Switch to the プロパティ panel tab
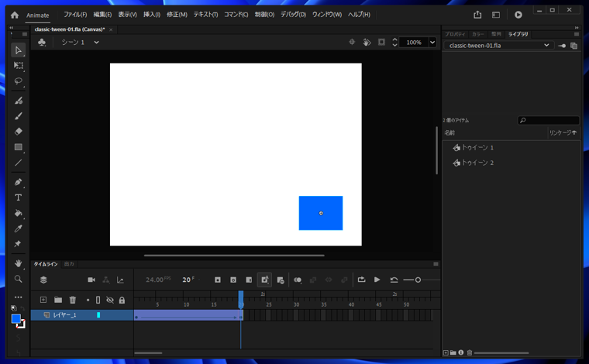The height and width of the screenshot is (364, 589). point(455,34)
